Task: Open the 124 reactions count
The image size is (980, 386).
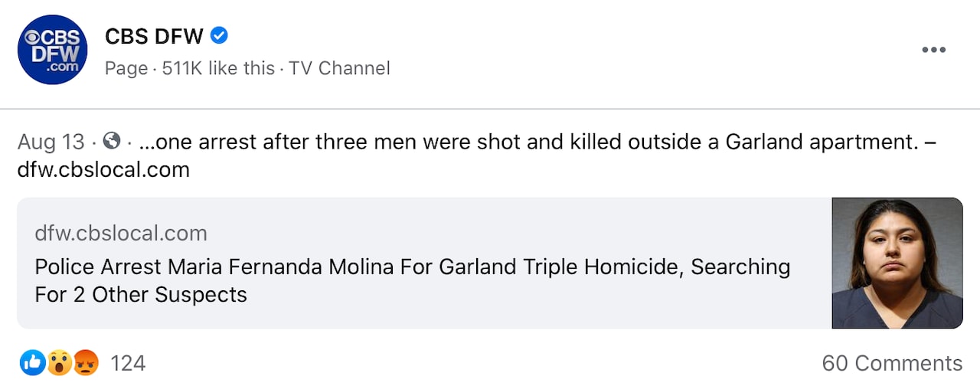Action: [x=128, y=363]
